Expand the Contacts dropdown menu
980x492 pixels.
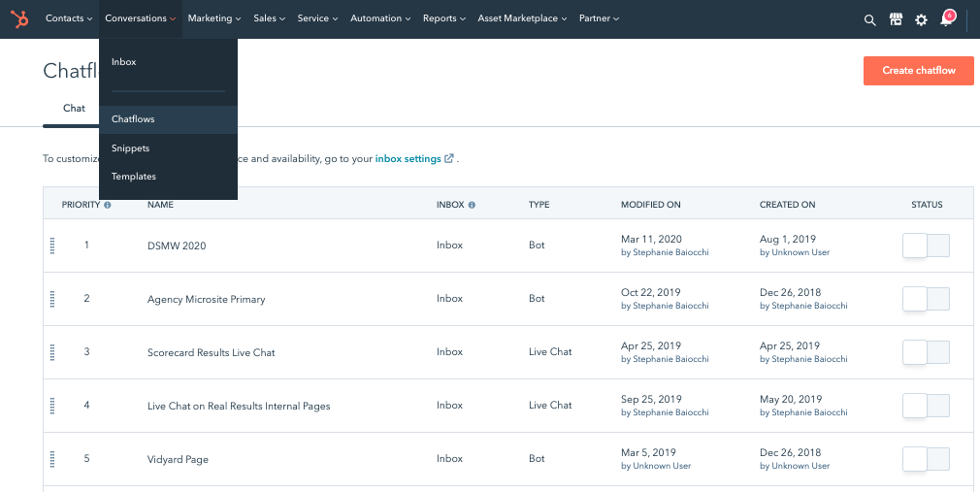pos(68,18)
